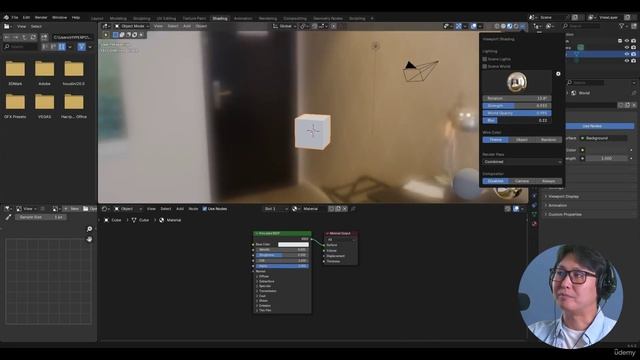Open the Render menu
The image size is (640, 360).
click(41, 18)
